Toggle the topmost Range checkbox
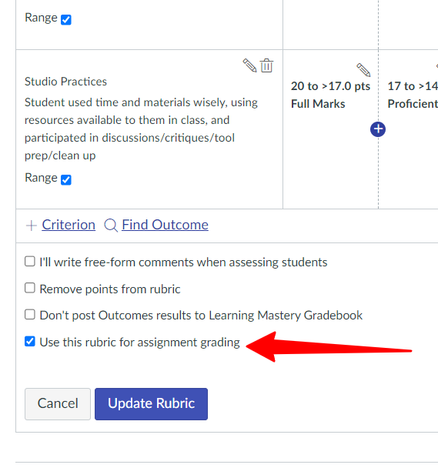Viewport: 438px width, 468px height. tap(66, 20)
